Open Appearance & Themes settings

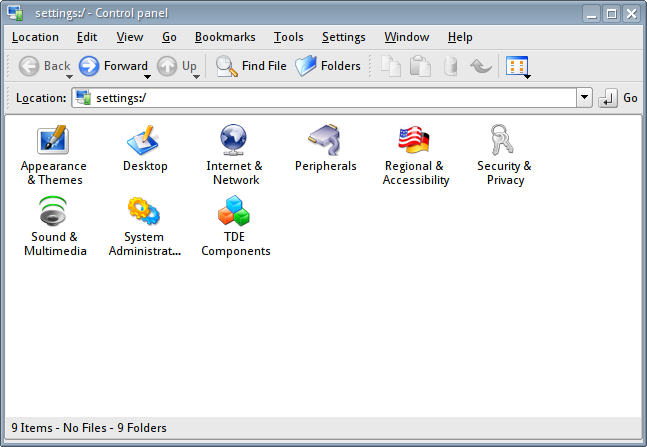point(53,155)
